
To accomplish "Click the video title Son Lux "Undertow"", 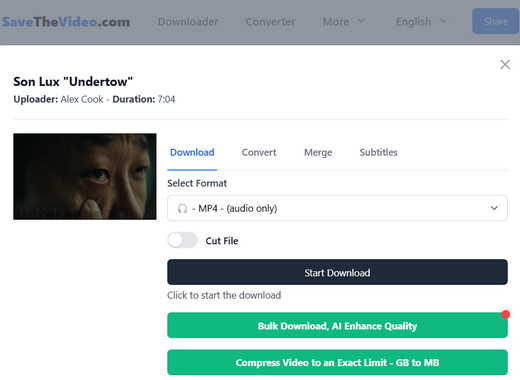I will pyautogui.click(x=73, y=82).
